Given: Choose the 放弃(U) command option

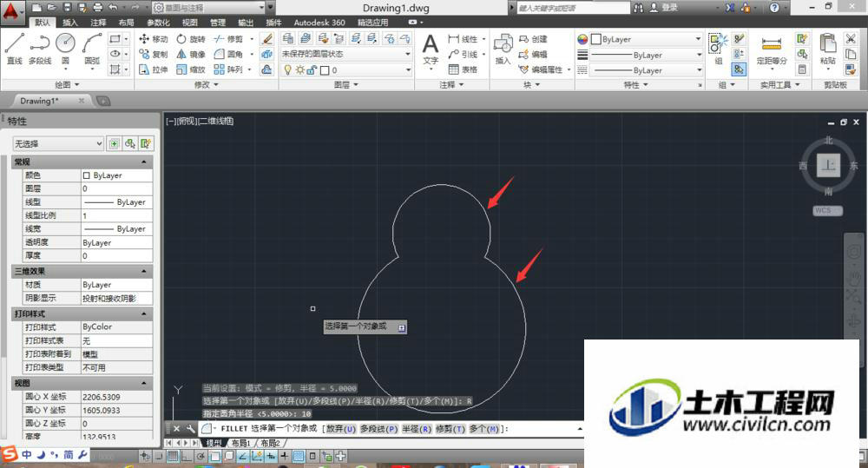Looking at the screenshot, I should tap(341, 429).
